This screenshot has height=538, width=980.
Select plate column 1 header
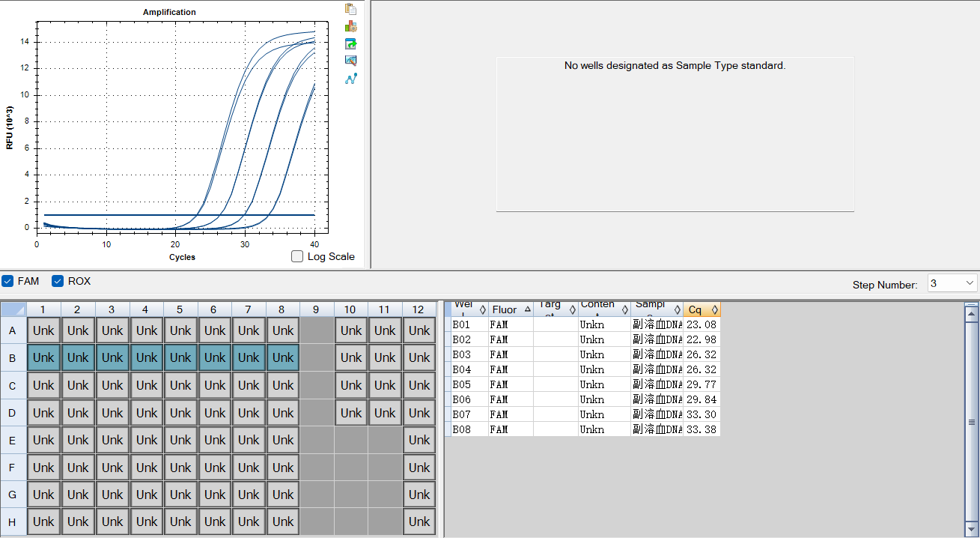tap(43, 309)
